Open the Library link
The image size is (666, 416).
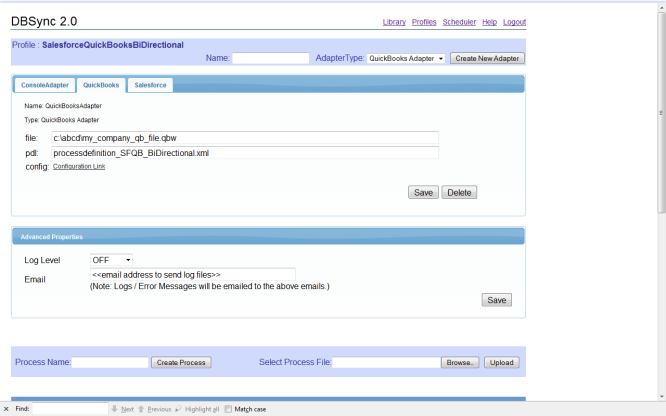[x=394, y=22]
